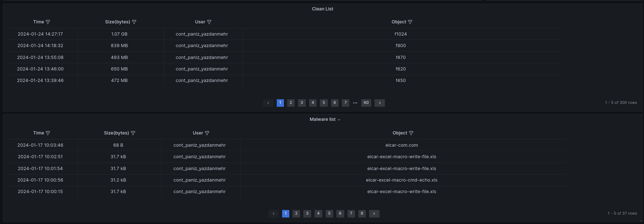
Task: Filter Malware list by Size(bytes) column
Action: coord(133,133)
